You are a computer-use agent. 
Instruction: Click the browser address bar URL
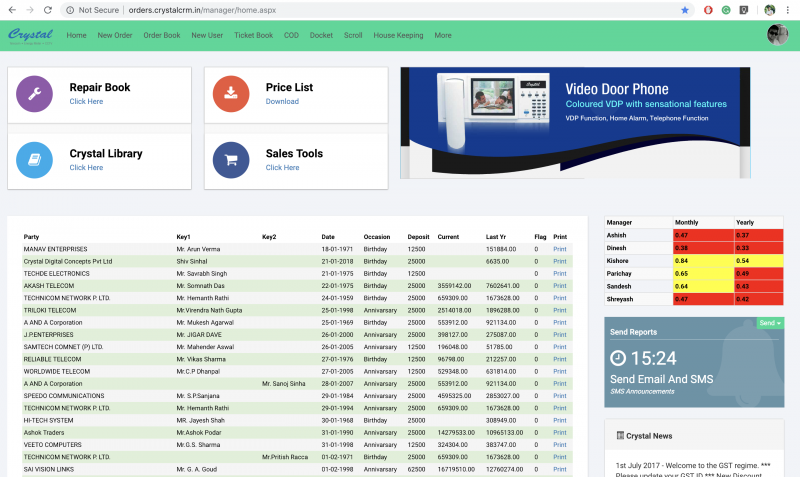coord(202,10)
